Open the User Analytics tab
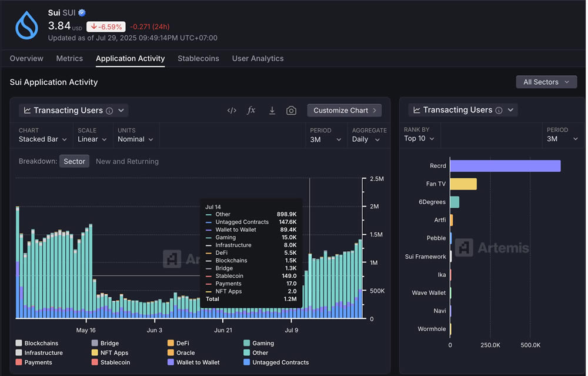This screenshot has height=376, width=588. (258, 59)
